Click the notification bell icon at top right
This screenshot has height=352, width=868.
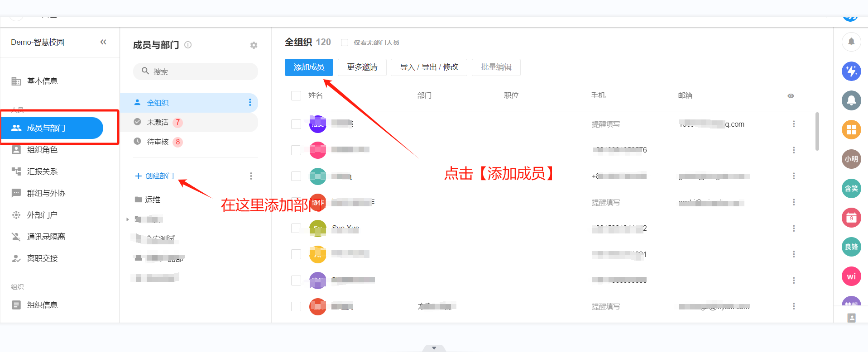coord(851,42)
